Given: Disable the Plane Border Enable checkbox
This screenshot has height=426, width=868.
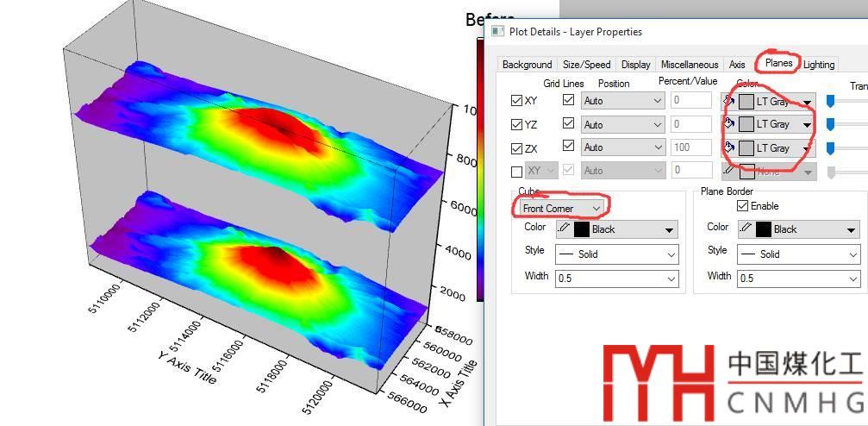Looking at the screenshot, I should tap(740, 206).
